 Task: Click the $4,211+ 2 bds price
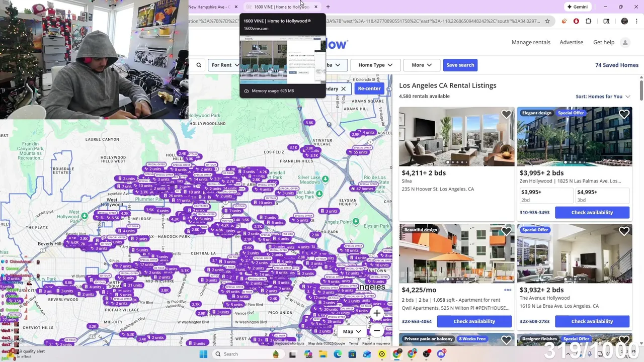point(424,173)
